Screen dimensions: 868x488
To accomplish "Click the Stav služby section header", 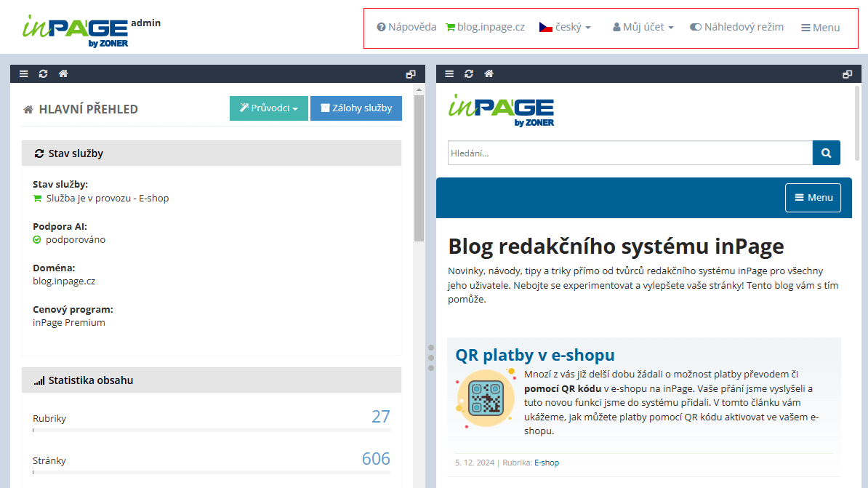I will tap(212, 153).
